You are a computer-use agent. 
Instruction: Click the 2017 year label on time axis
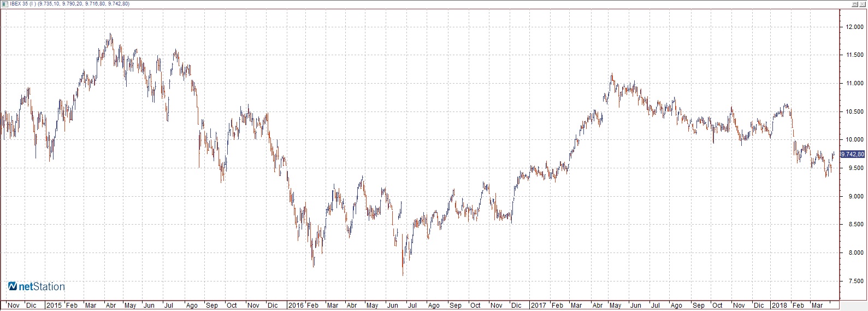[x=539, y=306]
